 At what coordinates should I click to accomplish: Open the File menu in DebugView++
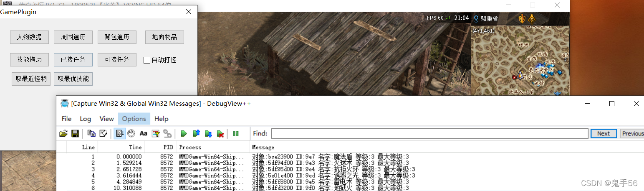[x=66, y=119]
